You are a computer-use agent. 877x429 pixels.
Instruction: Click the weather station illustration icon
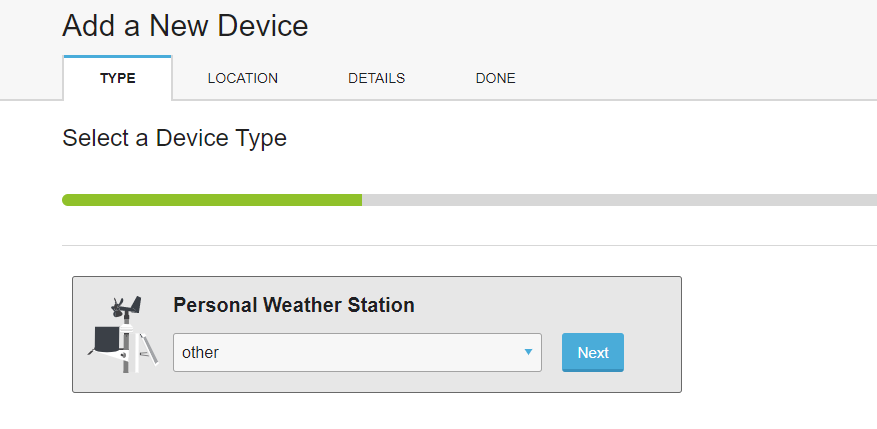coord(123,334)
